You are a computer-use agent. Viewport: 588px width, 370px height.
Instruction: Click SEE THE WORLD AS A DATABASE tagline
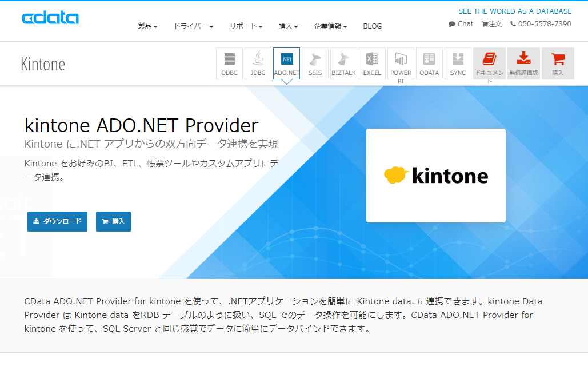[x=515, y=11]
